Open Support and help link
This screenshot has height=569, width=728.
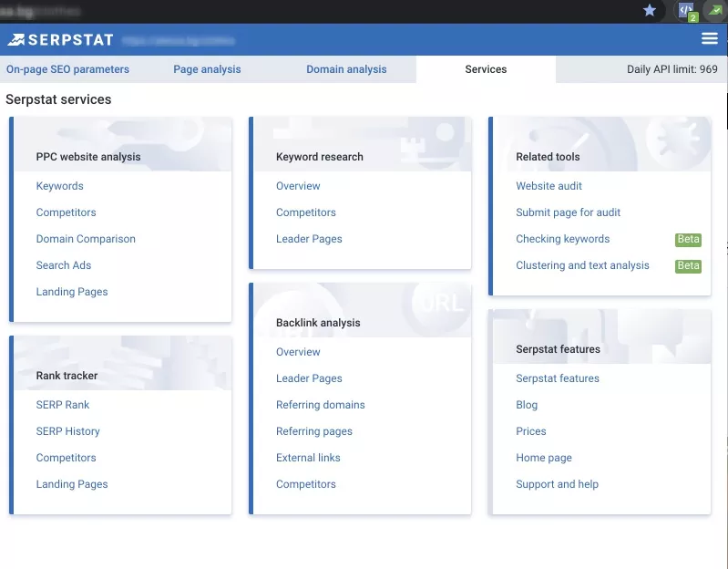pyautogui.click(x=557, y=484)
